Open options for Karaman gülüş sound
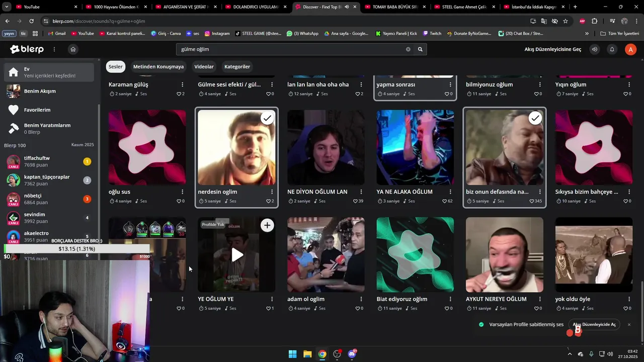Viewport: 644px width, 362px height. coord(182,84)
